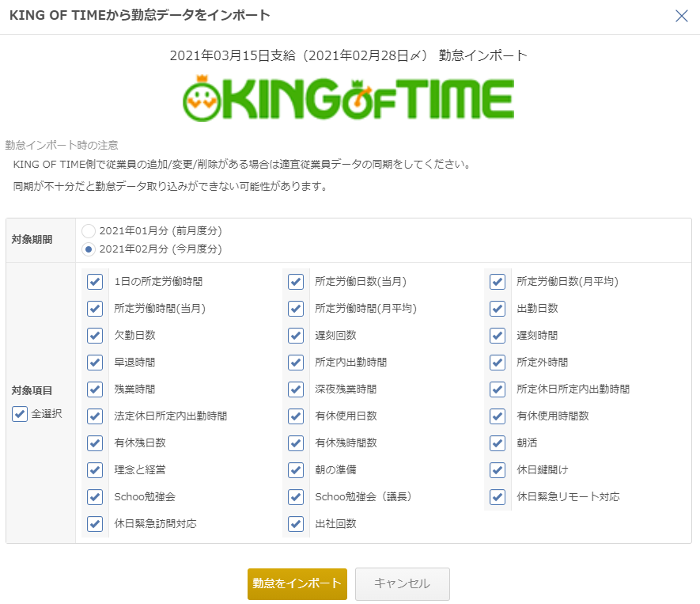Click the 2021年03月15日支給 import title text
The height and width of the screenshot is (604, 700).
(x=348, y=55)
